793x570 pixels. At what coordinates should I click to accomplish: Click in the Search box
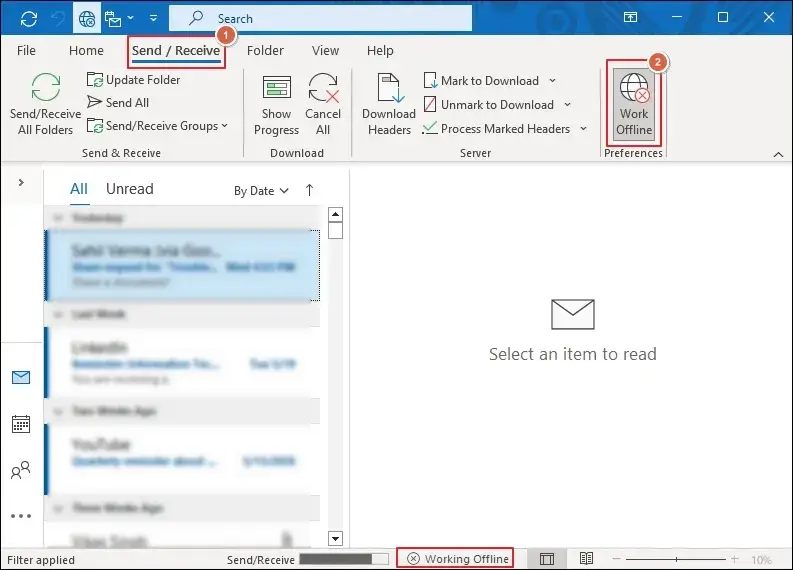(320, 18)
